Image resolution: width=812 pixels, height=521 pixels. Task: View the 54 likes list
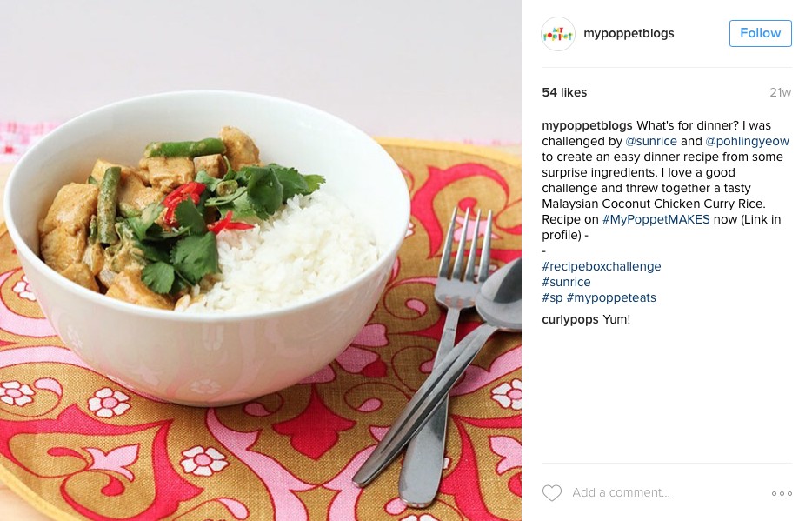pos(564,92)
